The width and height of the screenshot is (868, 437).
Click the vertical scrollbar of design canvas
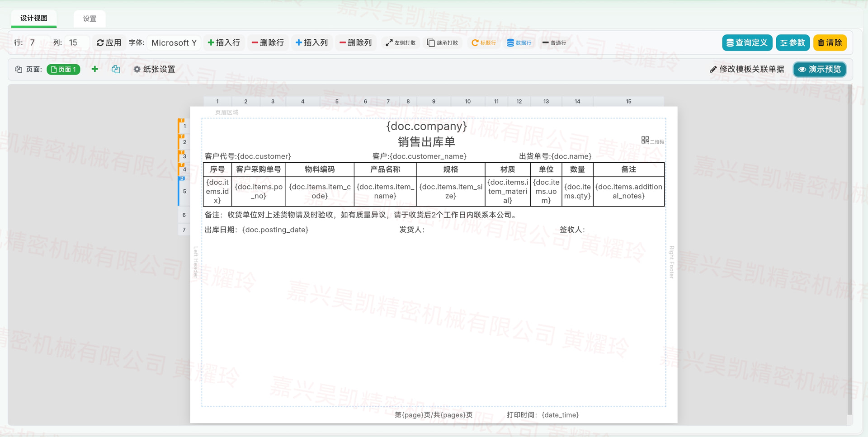click(x=849, y=250)
